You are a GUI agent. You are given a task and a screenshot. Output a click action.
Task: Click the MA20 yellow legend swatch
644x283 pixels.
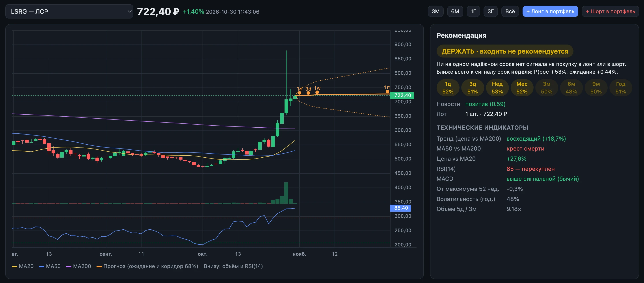pos(15,267)
